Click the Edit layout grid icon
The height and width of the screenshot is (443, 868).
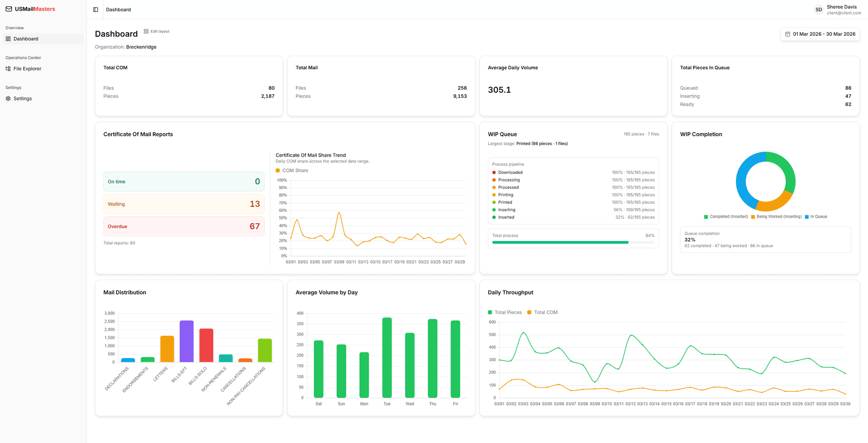(145, 31)
